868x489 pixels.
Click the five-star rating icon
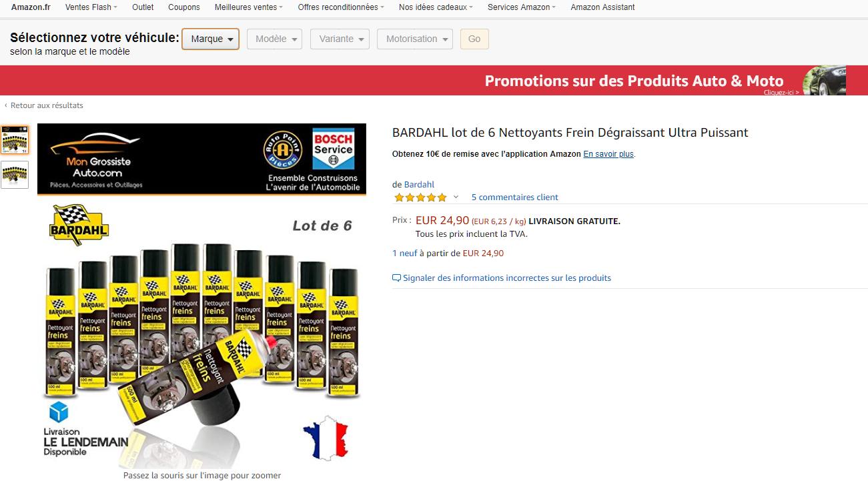[420, 197]
